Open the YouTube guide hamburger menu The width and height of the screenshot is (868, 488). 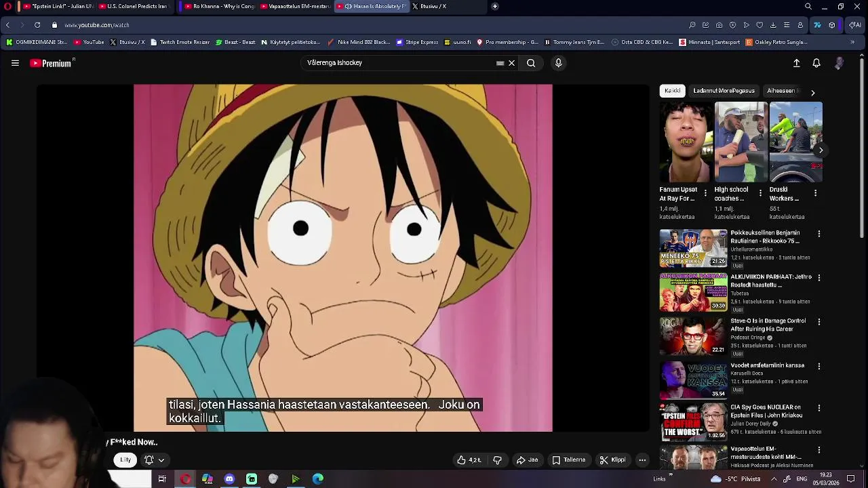[15, 63]
